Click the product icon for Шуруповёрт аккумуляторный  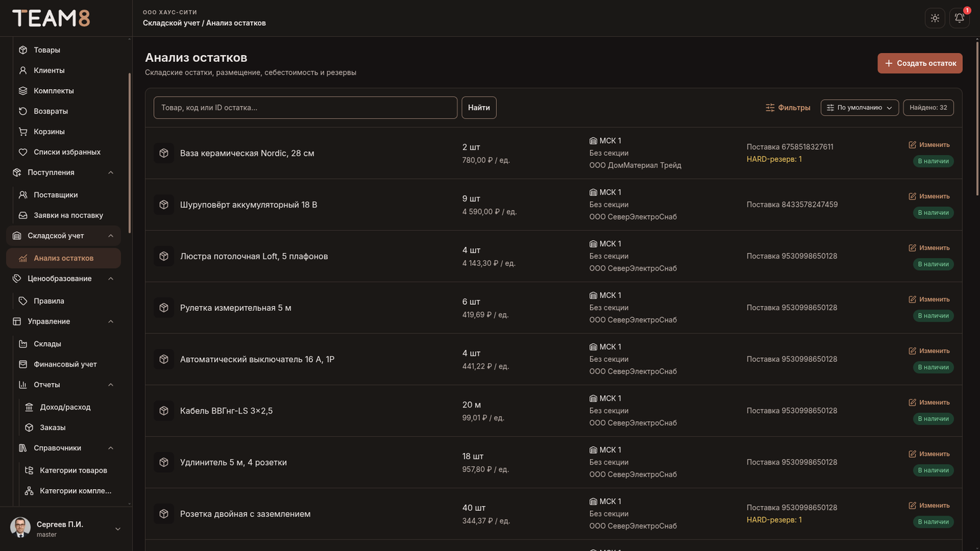tap(164, 205)
